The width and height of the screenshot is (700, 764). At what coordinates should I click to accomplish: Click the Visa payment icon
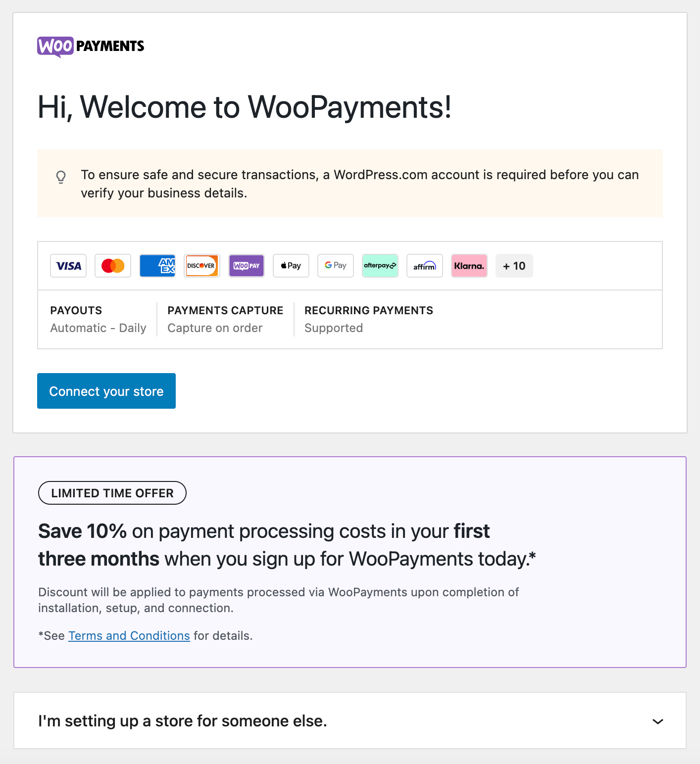coord(68,266)
